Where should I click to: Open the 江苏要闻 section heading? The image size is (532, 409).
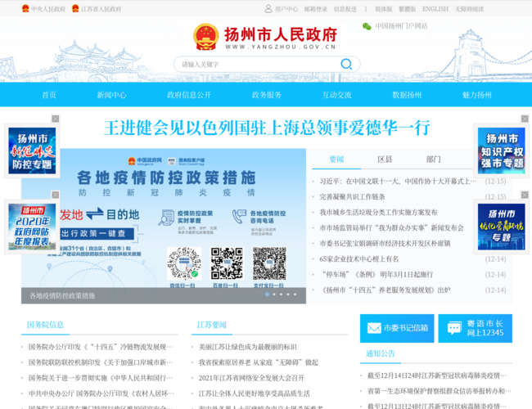tap(212, 325)
